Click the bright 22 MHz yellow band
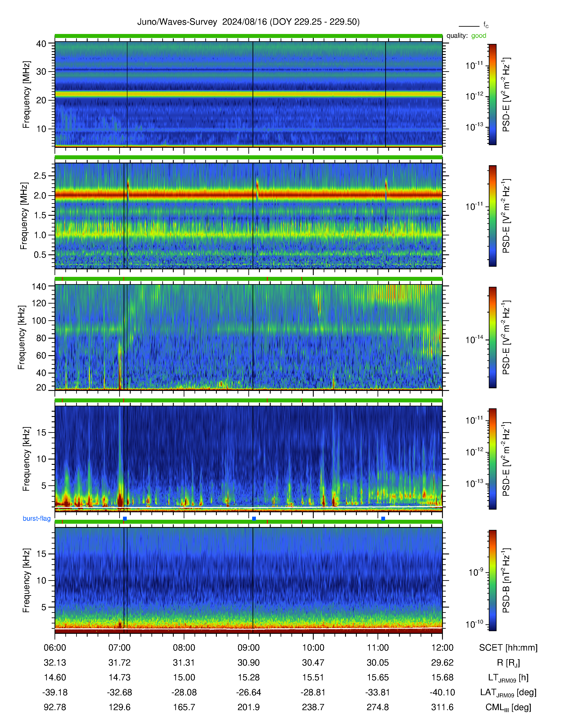 click(x=248, y=94)
